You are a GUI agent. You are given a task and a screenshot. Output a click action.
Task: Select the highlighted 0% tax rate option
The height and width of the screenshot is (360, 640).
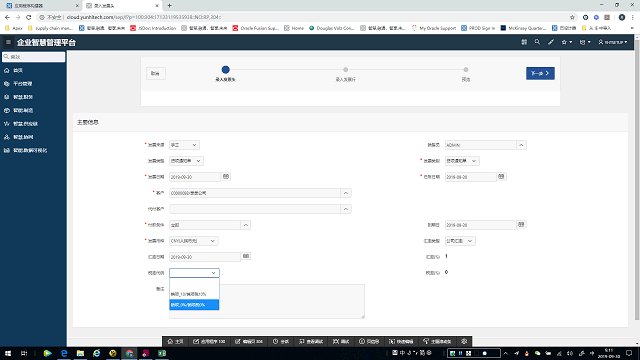[194, 305]
